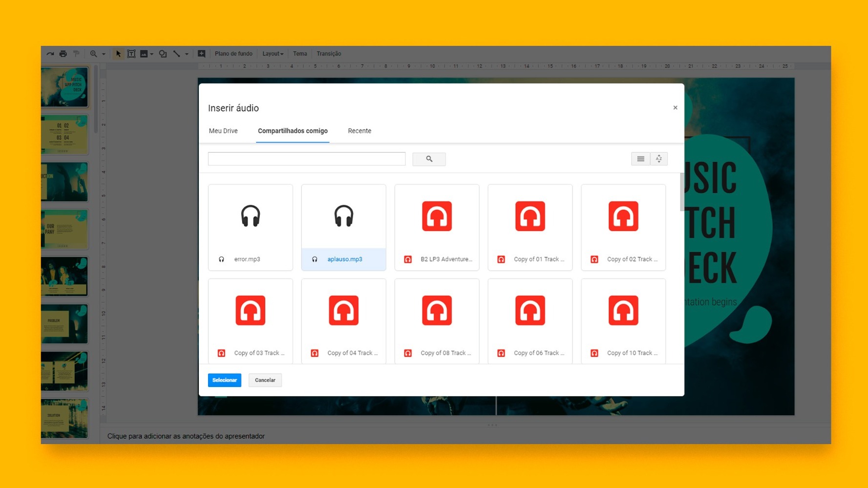Screen dimensions: 868x488
Task: Click the shape tool icon
Action: tap(163, 54)
